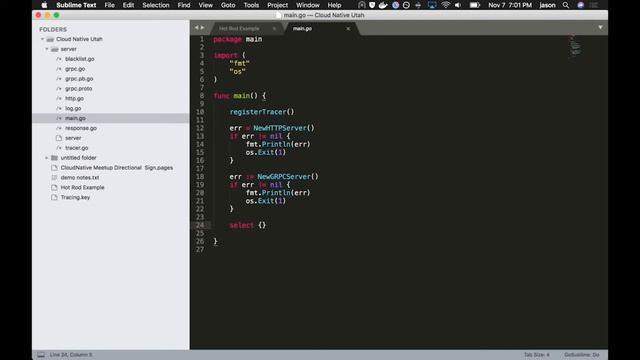This screenshot has width=640, height=360.
Task: Go to next tab with right arrow
Action: tap(202, 28)
